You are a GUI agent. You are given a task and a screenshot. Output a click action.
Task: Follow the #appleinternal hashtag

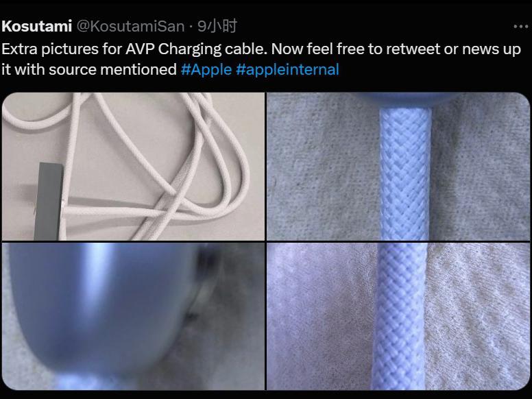pos(287,69)
